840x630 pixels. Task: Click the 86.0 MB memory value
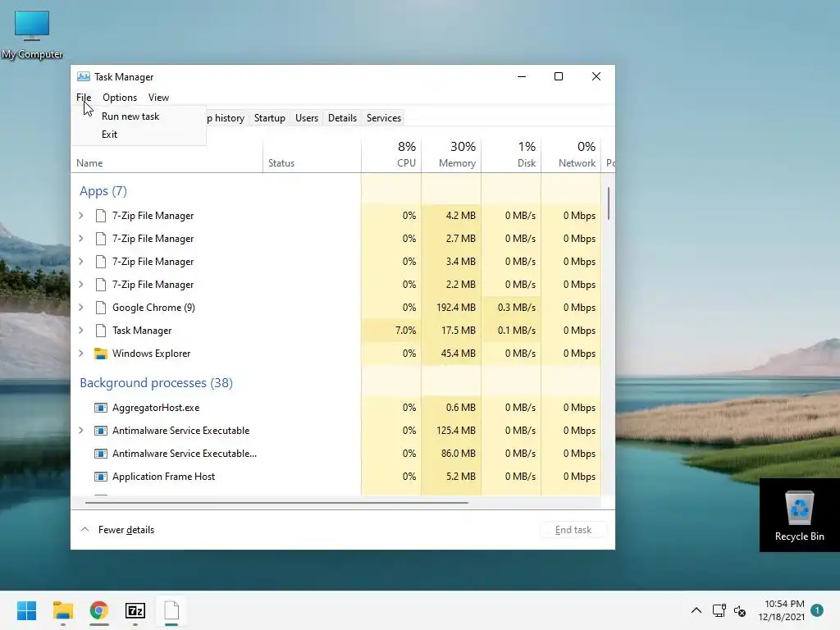(458, 454)
